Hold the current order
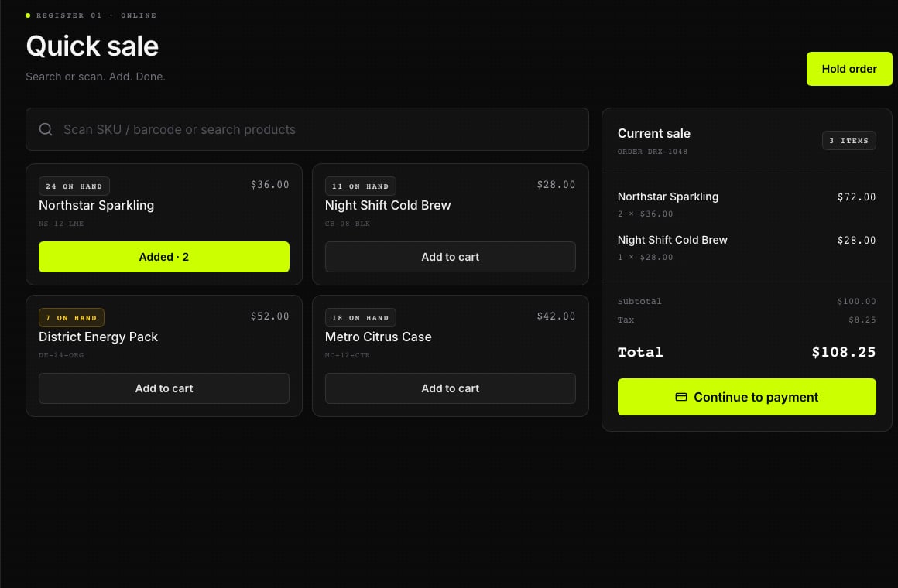898x588 pixels. (849, 69)
